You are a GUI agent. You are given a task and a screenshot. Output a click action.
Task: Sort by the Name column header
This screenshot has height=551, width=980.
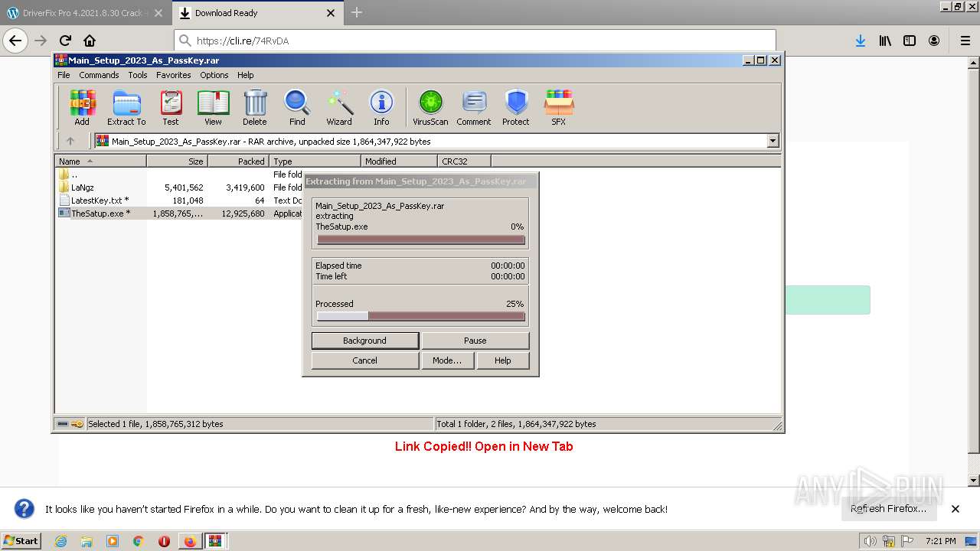point(101,161)
